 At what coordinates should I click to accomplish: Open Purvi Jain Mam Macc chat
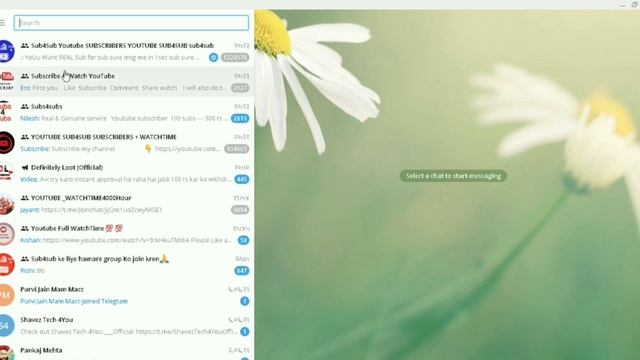127,295
